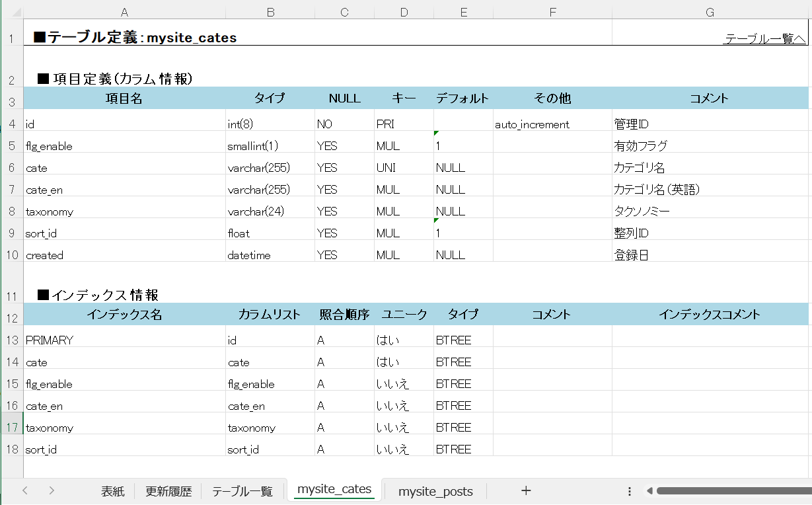The image size is (812, 505).
Task: Select all cells via the corner triangle
Action: point(18,12)
